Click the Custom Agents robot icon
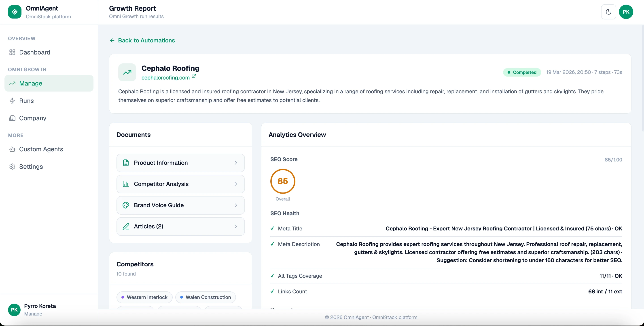The image size is (644, 326). (12, 149)
